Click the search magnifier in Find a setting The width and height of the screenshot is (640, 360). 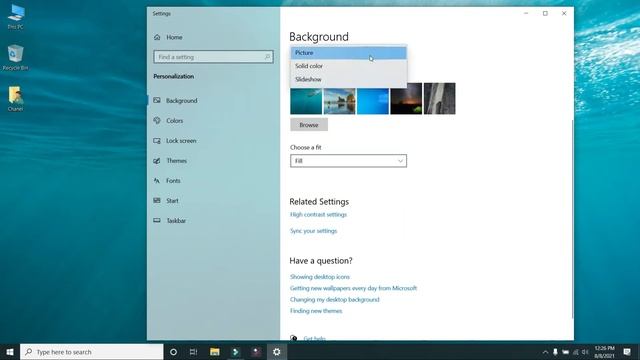267,57
